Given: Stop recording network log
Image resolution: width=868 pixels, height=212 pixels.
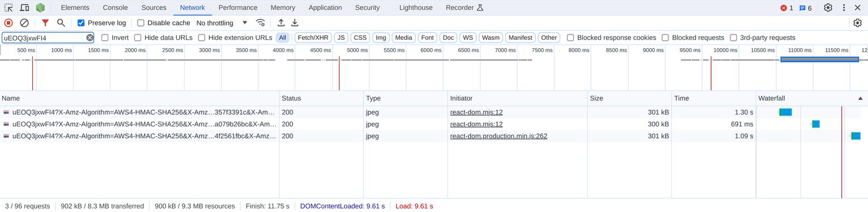Looking at the screenshot, I should point(9,23).
